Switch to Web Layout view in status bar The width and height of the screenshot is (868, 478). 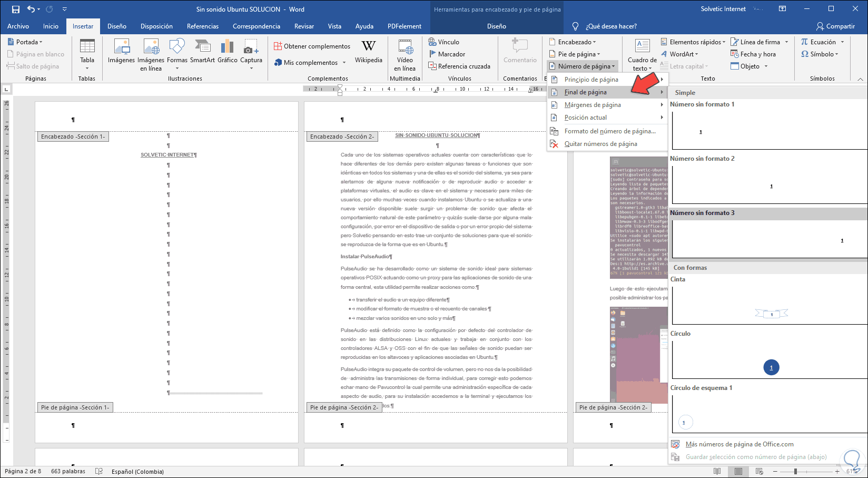click(759, 471)
